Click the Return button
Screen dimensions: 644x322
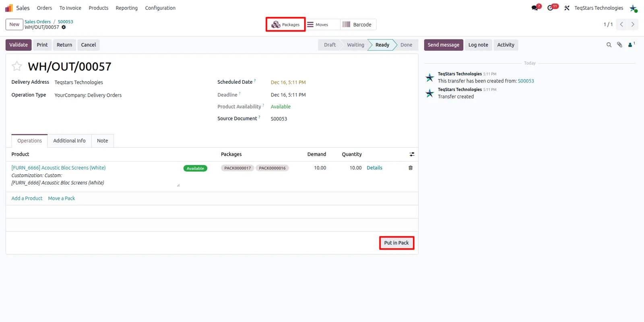pyautogui.click(x=64, y=45)
